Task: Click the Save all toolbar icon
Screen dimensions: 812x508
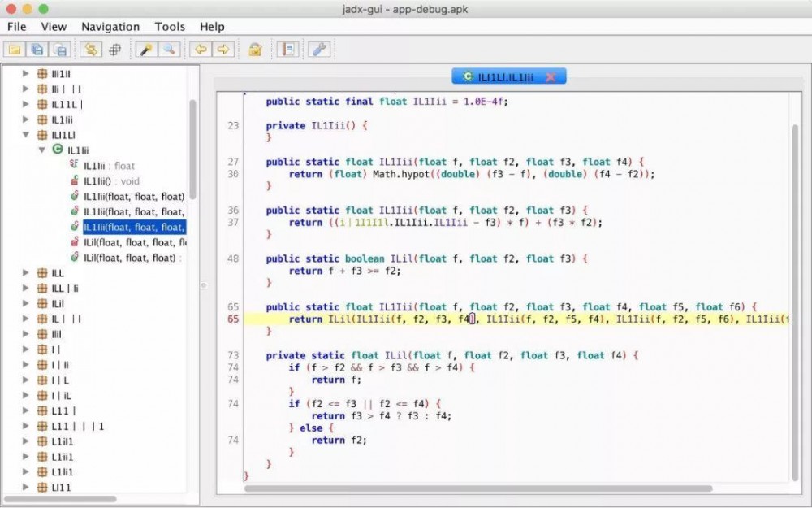Action: [37, 50]
